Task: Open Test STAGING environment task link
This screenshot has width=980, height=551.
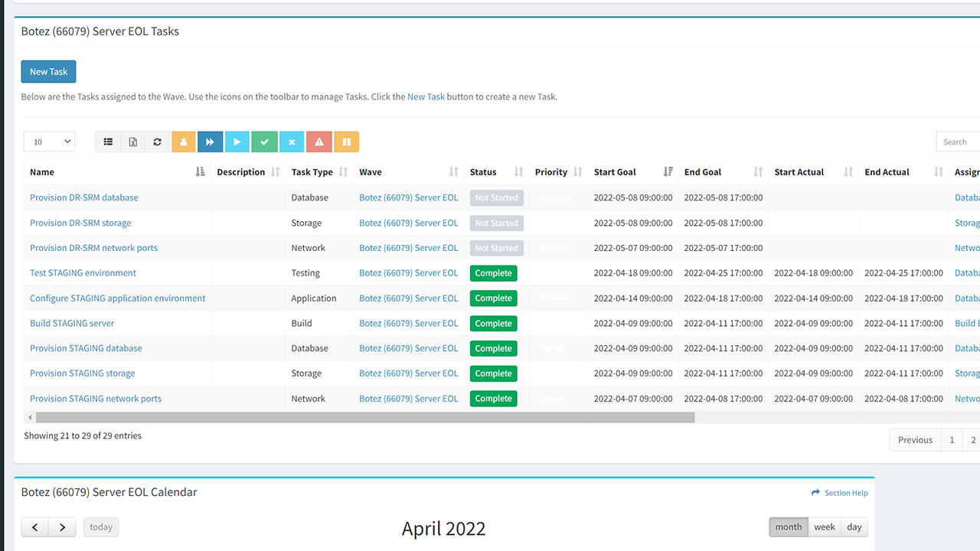Action: [x=83, y=273]
